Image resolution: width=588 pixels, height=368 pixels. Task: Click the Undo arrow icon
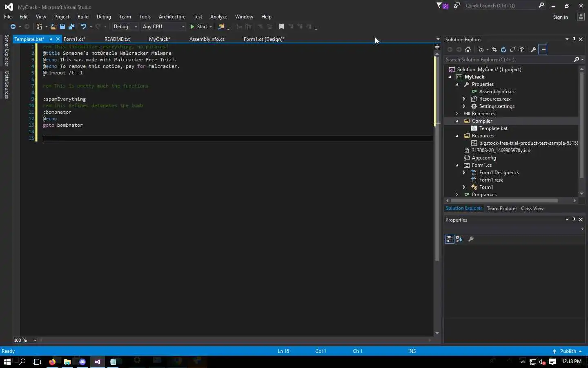(84, 27)
